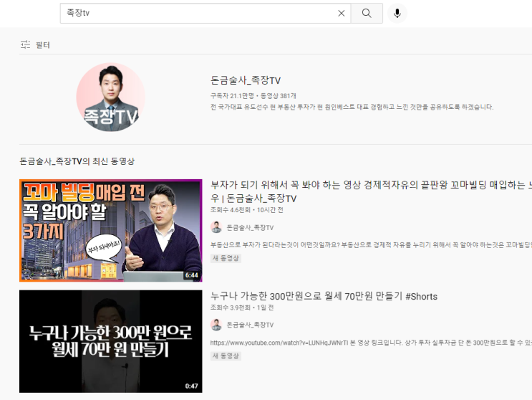The height and width of the screenshot is (400, 532).
Task: Play the 300만 원으로 월세 70만 원 thumbnail
Action: pos(110,341)
